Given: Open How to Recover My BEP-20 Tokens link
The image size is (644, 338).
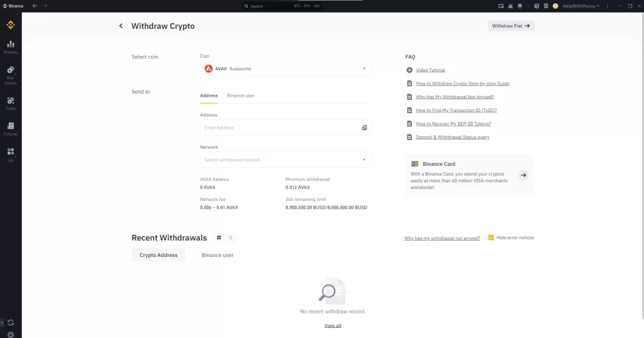Looking at the screenshot, I should coord(453,124).
